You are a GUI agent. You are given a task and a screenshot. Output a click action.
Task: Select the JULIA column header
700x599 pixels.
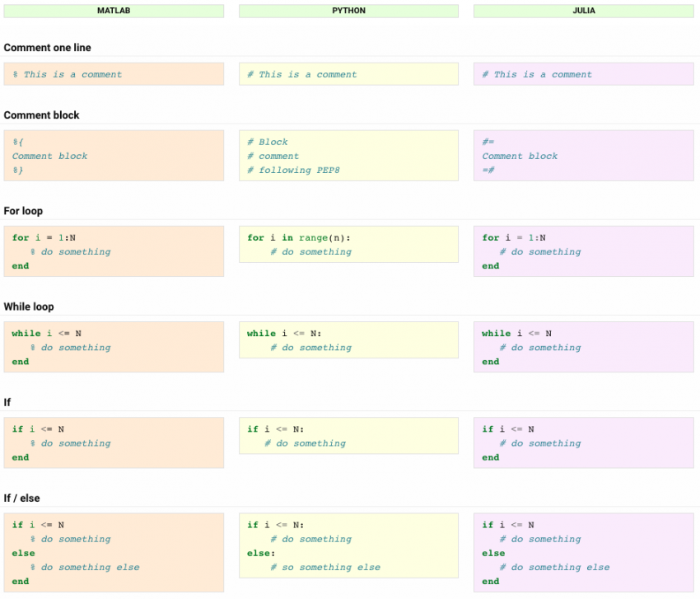[583, 11]
